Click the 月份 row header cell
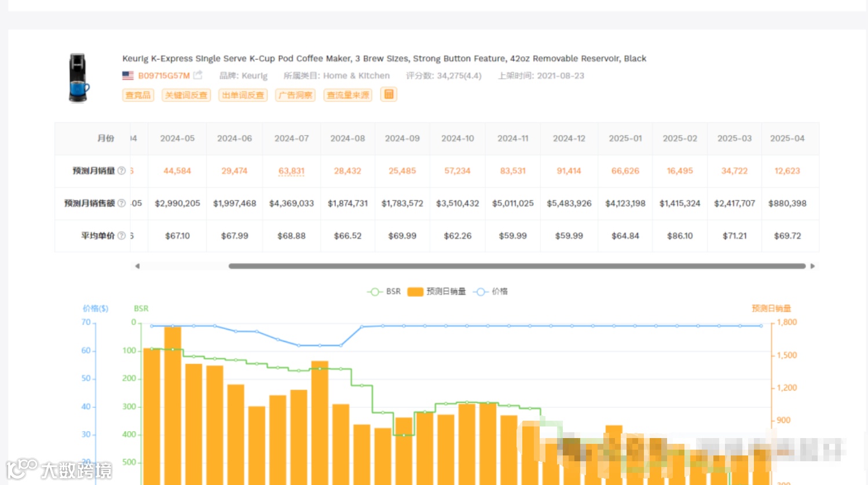This screenshot has width=868, height=485. 93,138
